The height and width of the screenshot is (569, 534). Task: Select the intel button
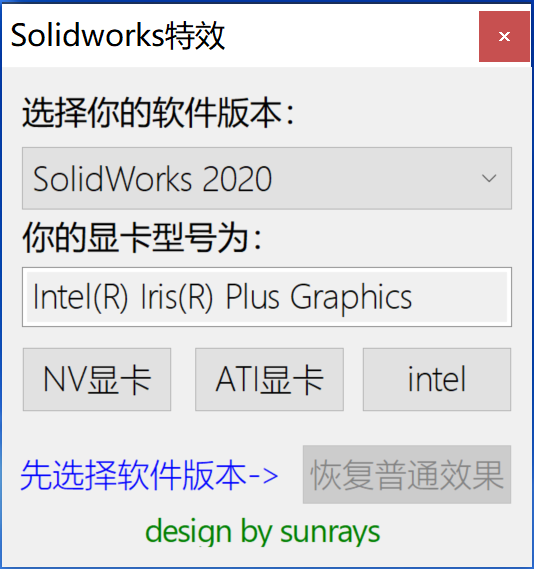click(x=437, y=380)
